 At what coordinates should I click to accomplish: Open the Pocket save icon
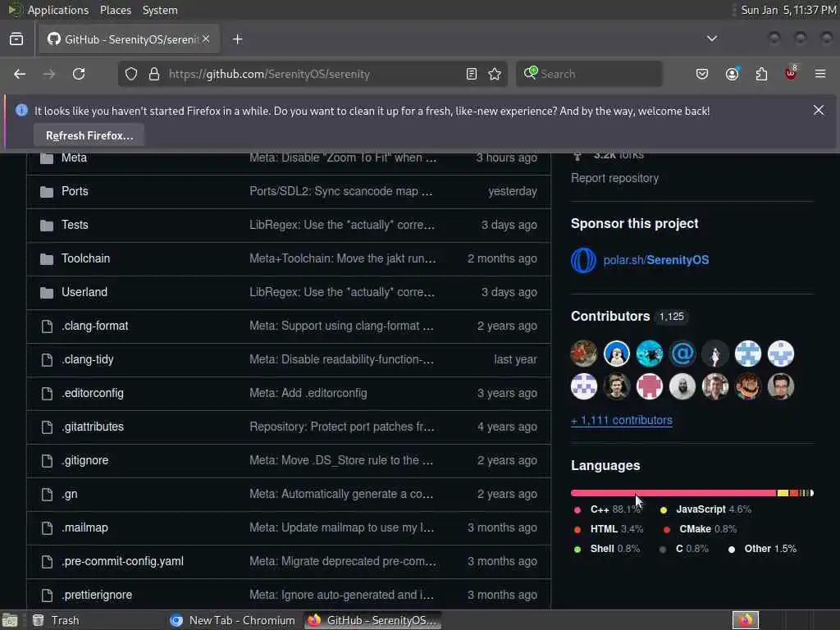702,74
